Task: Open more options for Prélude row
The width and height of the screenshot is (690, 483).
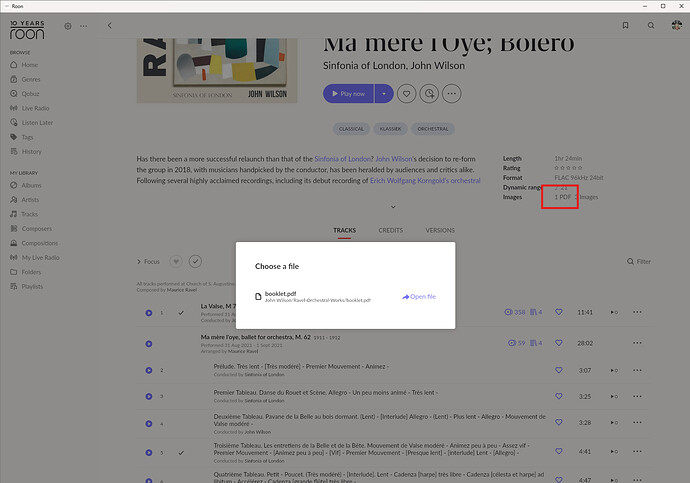Action: coord(637,370)
